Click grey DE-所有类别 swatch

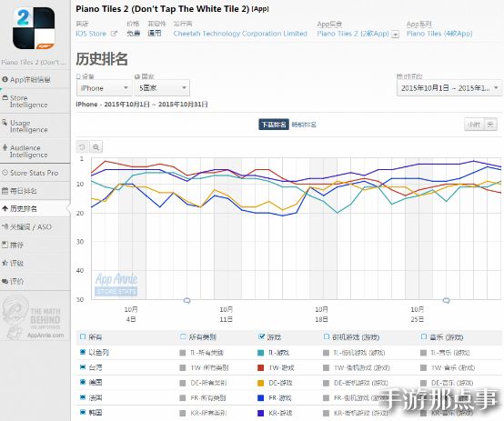pos(183,383)
